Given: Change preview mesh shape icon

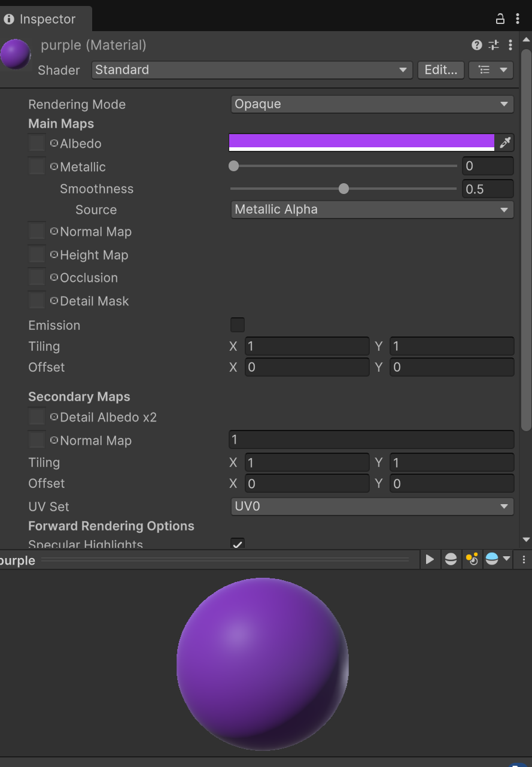Looking at the screenshot, I should pyautogui.click(x=451, y=559).
